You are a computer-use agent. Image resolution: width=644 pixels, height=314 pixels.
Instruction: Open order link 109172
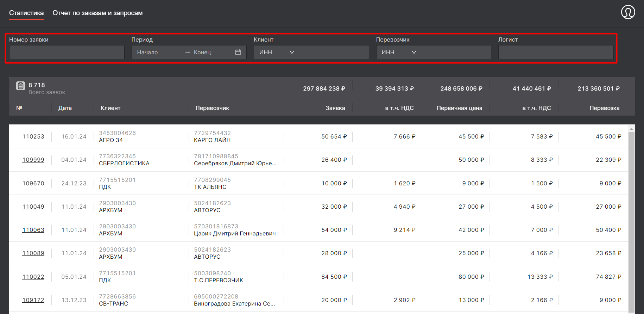33,300
